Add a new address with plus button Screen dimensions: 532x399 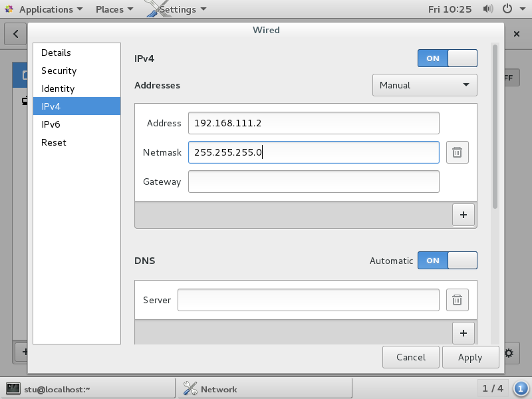click(463, 215)
